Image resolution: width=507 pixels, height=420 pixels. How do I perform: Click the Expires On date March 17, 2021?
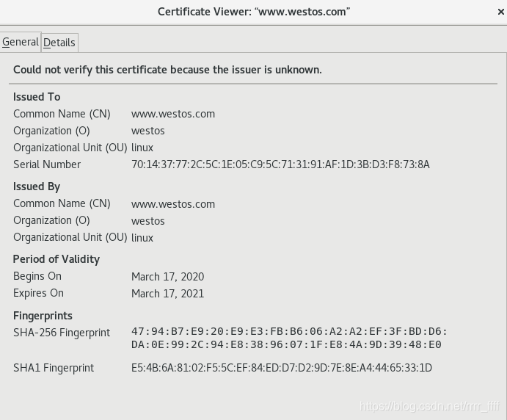click(167, 294)
